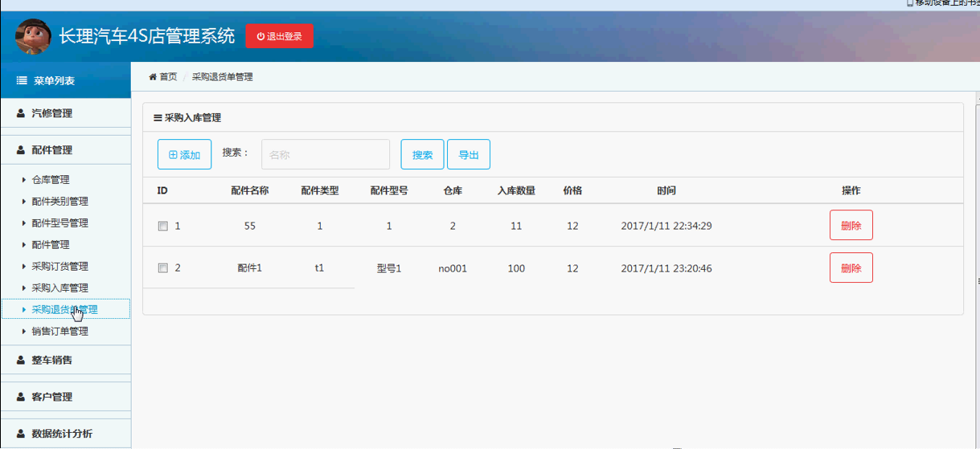
Task: Click quantity cell 11
Action: click(x=516, y=227)
